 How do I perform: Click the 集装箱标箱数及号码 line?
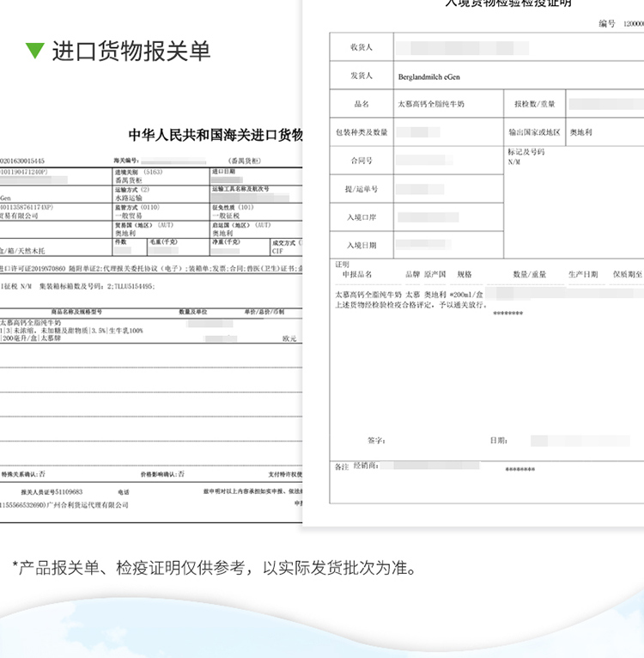pyautogui.click(x=97, y=286)
